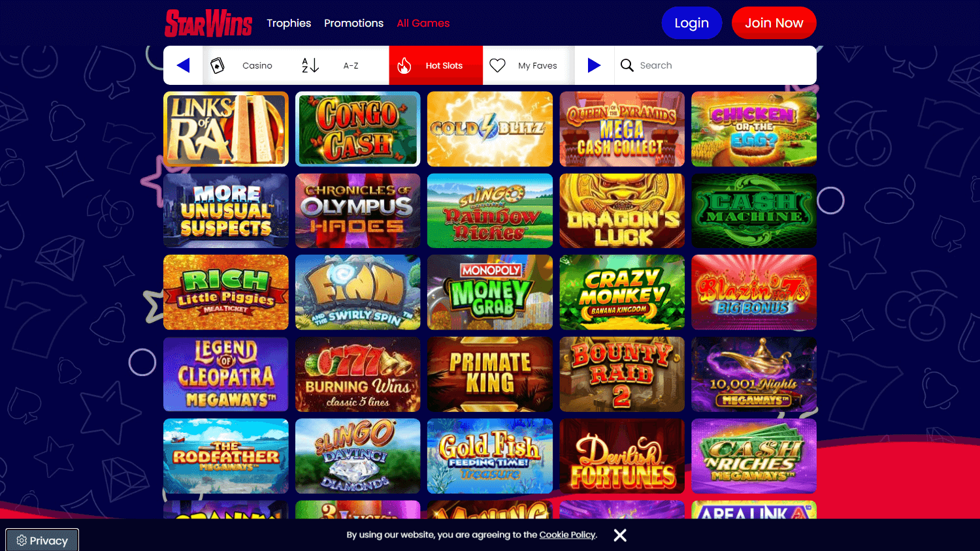
Task: Go to Promotions page
Action: (353, 23)
